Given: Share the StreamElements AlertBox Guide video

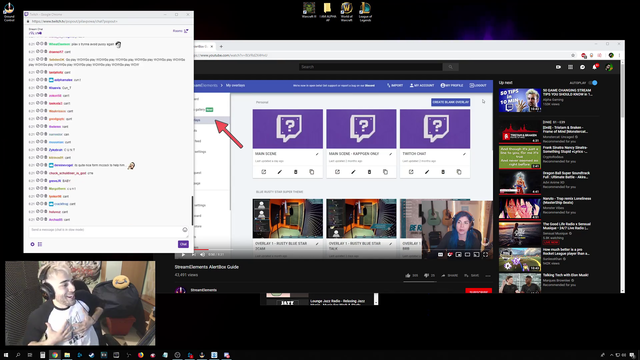Looking at the screenshot, I should click(450, 276).
